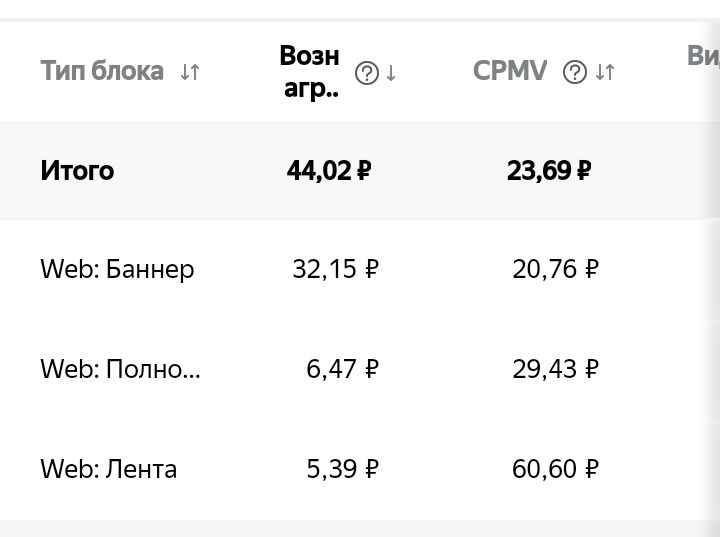Click the Тип блока column header

click(x=102, y=71)
